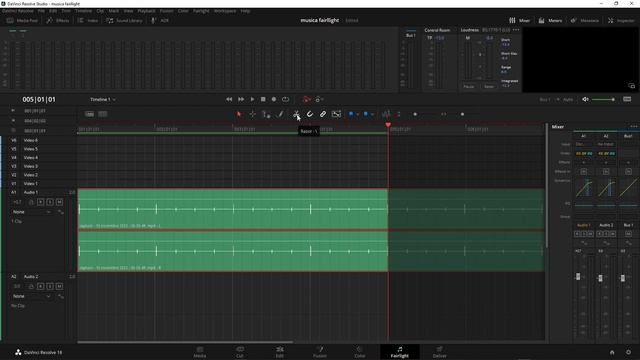Switch to the Color page
This screenshot has width=640, height=360.
[360, 352]
